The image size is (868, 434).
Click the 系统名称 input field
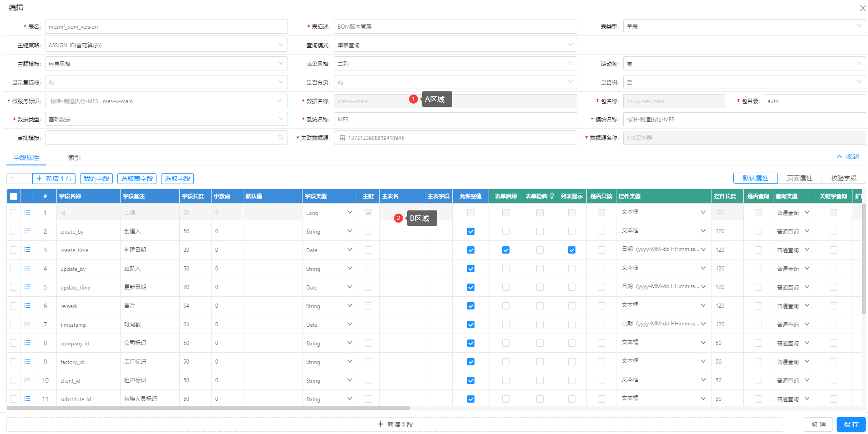click(x=455, y=119)
